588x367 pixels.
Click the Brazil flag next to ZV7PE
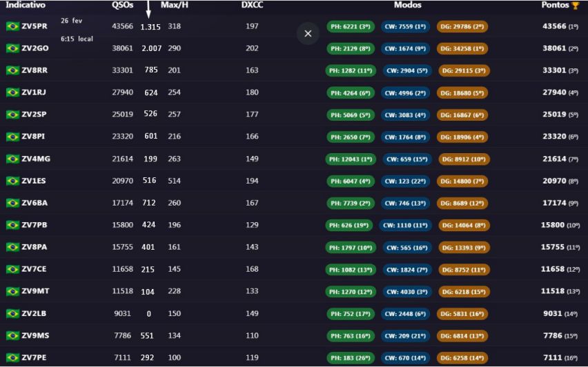pos(12,357)
